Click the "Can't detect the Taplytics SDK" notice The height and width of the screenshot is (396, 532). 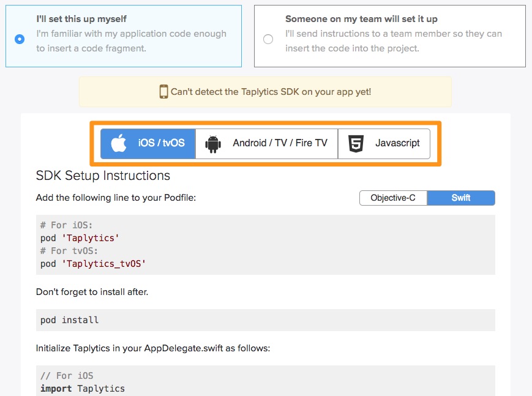[265, 92]
